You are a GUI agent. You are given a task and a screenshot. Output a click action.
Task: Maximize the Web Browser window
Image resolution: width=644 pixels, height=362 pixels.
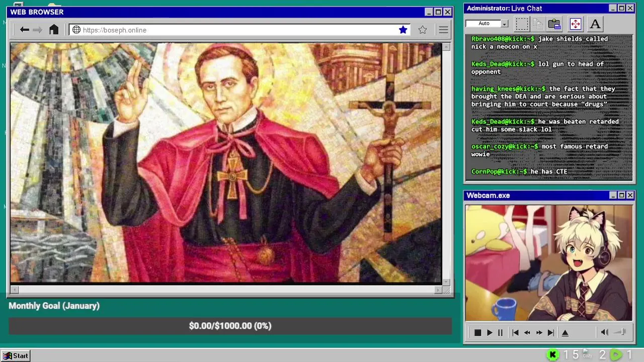pyautogui.click(x=438, y=12)
